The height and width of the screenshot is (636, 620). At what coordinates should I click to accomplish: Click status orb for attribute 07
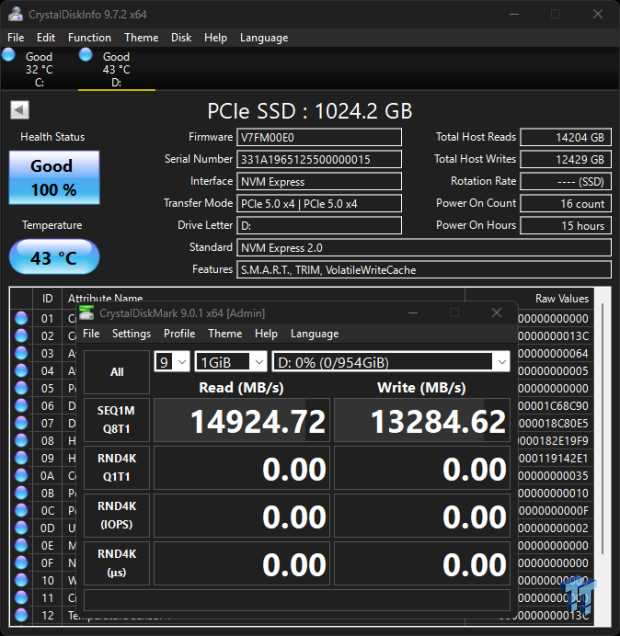pyautogui.click(x=21, y=423)
